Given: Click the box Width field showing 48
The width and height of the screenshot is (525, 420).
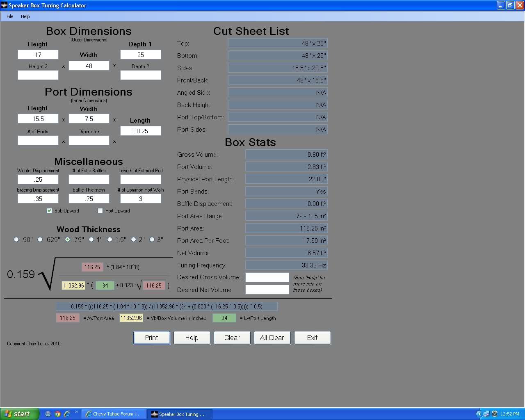Looking at the screenshot, I should point(89,66).
